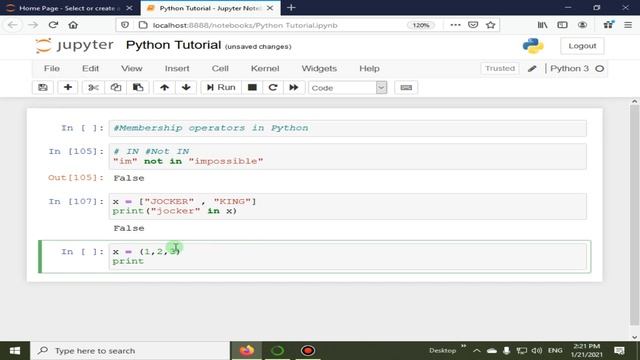The image size is (640, 360).
Task: Open the Insert menu
Action: pos(177,69)
